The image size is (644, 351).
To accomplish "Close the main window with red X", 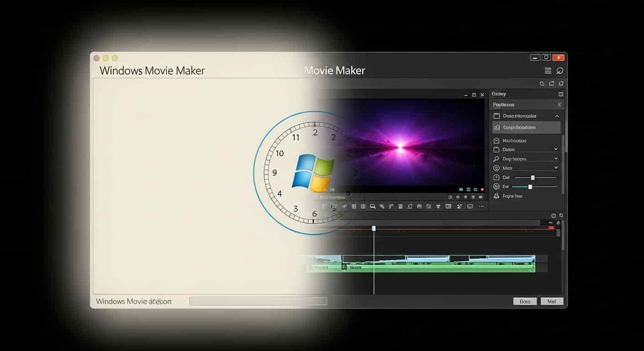I will [558, 57].
